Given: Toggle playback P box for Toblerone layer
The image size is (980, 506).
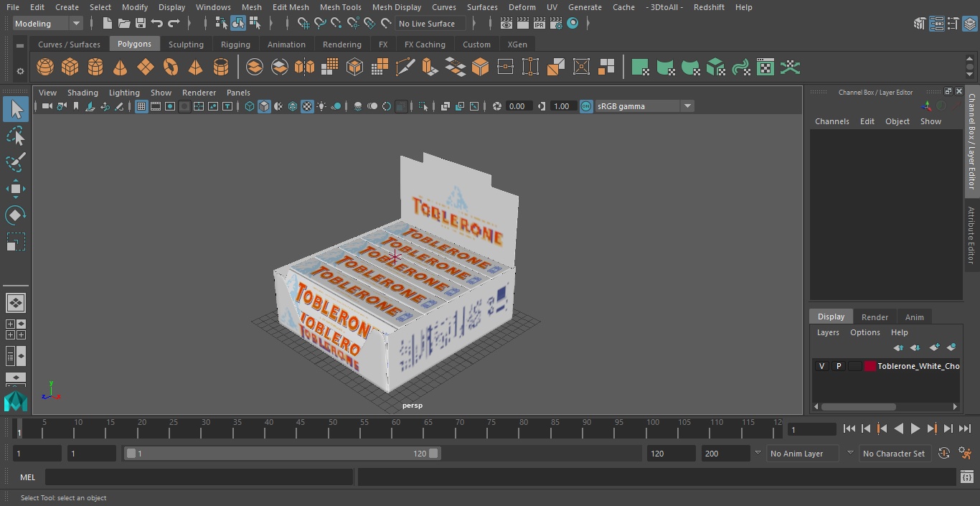Looking at the screenshot, I should [838, 366].
